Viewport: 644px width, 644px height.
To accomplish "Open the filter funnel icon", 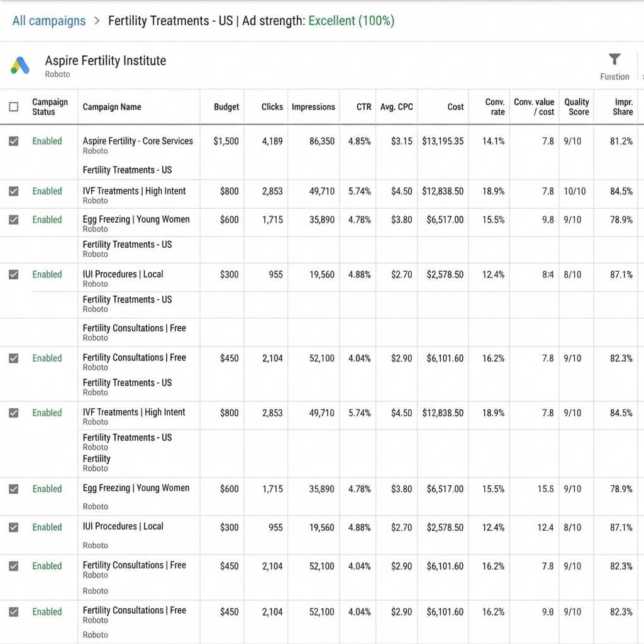I will click(614, 59).
